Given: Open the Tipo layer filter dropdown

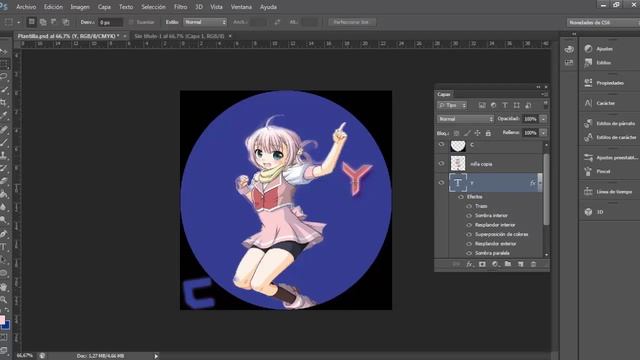Looking at the screenshot, I should click(452, 105).
